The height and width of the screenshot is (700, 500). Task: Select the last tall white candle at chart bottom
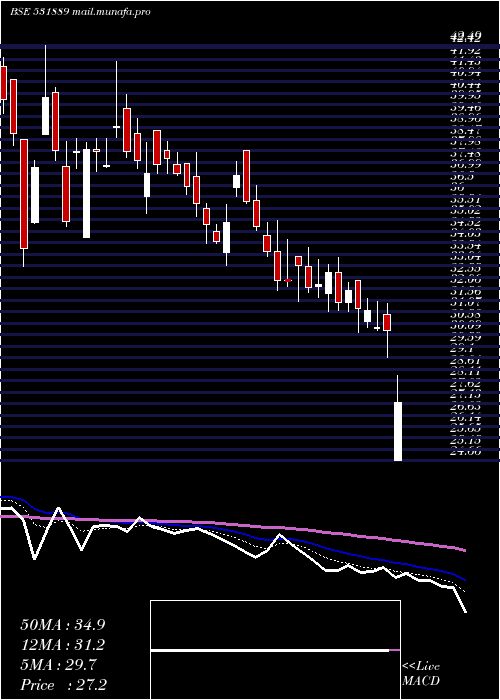[398, 431]
